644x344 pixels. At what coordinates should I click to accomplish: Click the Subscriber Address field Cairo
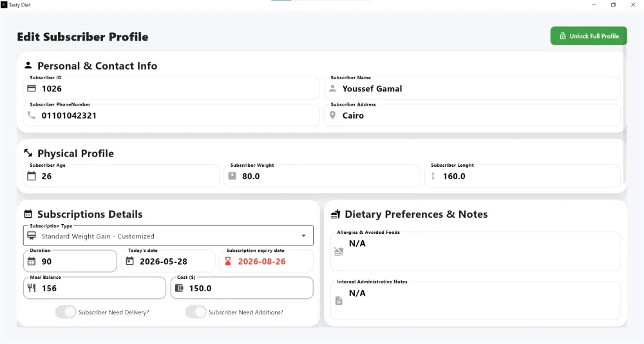click(472, 115)
